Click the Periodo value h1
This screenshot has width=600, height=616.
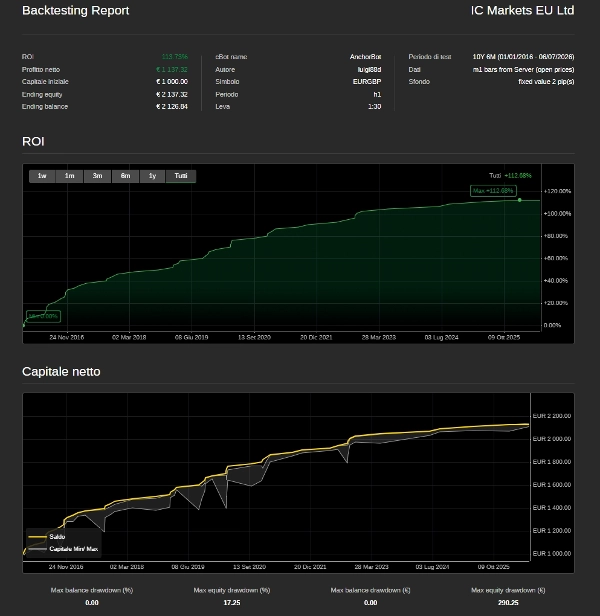pyautogui.click(x=377, y=95)
